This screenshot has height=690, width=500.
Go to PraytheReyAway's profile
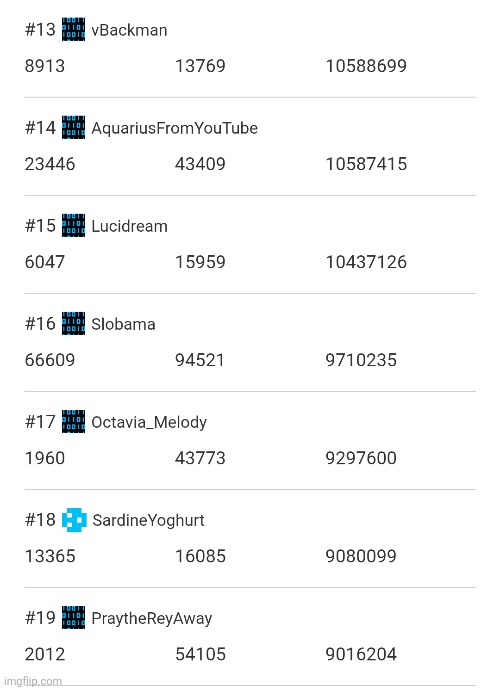click(x=151, y=619)
